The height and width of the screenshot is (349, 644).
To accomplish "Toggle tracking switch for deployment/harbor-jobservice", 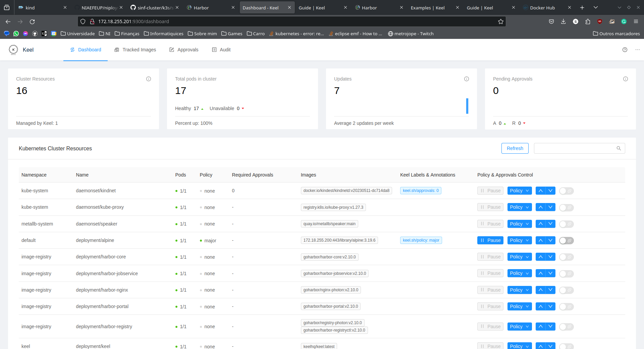I will (567, 273).
